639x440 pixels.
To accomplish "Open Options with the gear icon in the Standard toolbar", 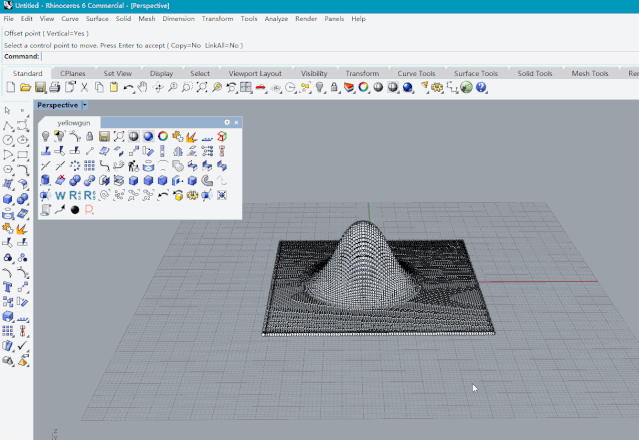I will click(x=437, y=87).
